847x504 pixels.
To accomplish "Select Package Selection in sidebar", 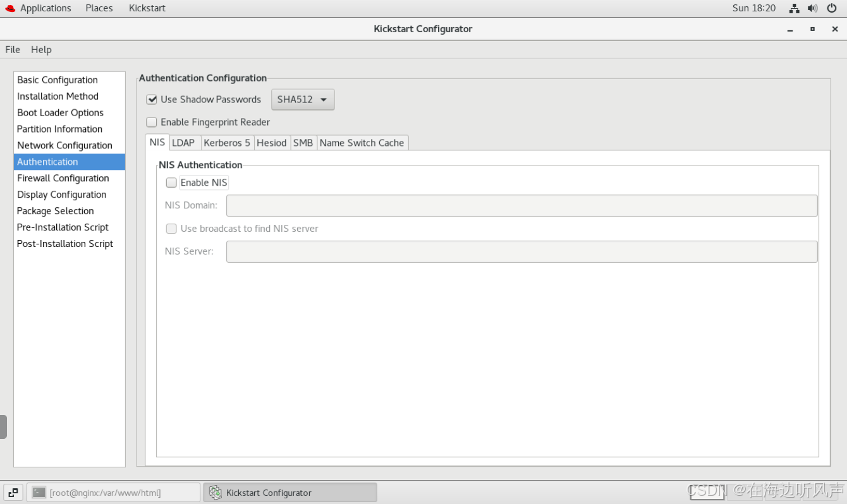I will click(x=70, y=211).
